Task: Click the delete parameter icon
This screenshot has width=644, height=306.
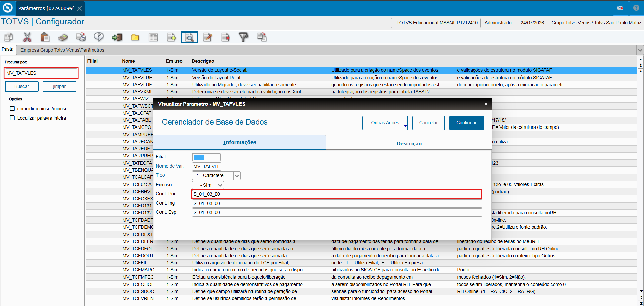Action: 226,37
